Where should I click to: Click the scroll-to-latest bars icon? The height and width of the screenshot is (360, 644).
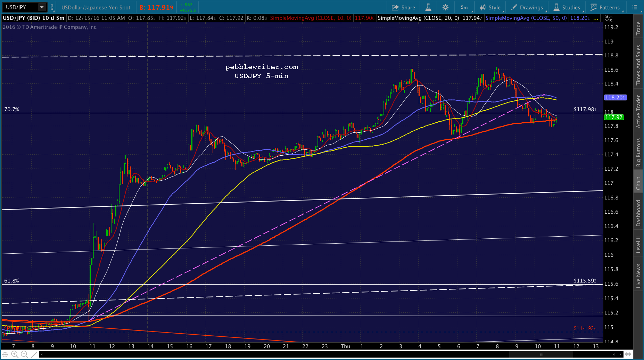628,354
